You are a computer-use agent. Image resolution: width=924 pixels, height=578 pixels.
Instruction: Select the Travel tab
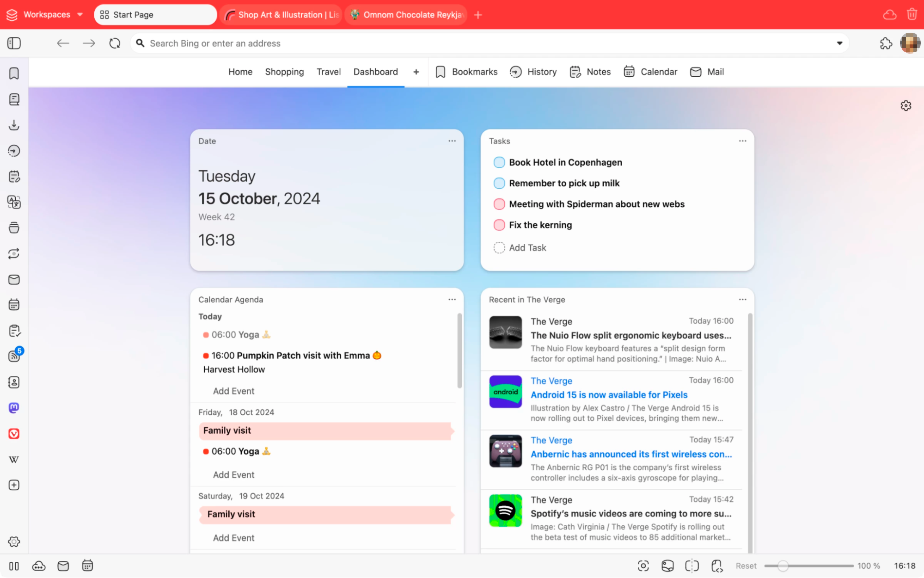tap(329, 72)
